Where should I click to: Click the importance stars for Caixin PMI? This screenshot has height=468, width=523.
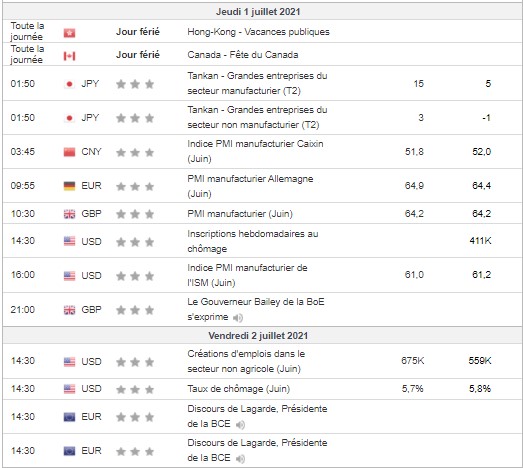(135, 152)
